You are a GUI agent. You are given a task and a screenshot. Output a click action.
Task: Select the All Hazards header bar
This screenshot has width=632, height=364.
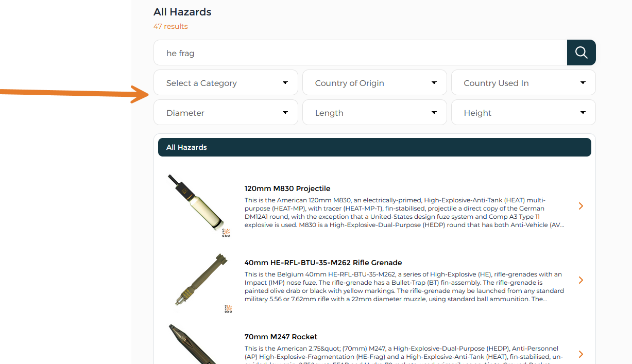(x=374, y=147)
